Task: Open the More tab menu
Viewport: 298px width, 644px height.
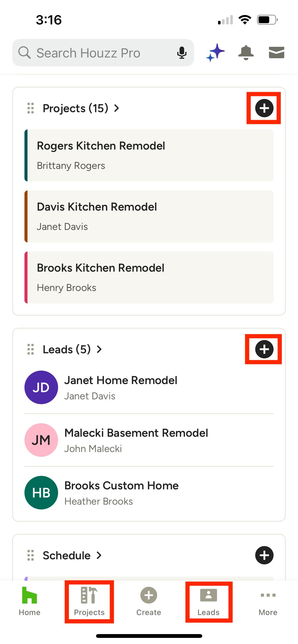Action: pyautogui.click(x=268, y=602)
